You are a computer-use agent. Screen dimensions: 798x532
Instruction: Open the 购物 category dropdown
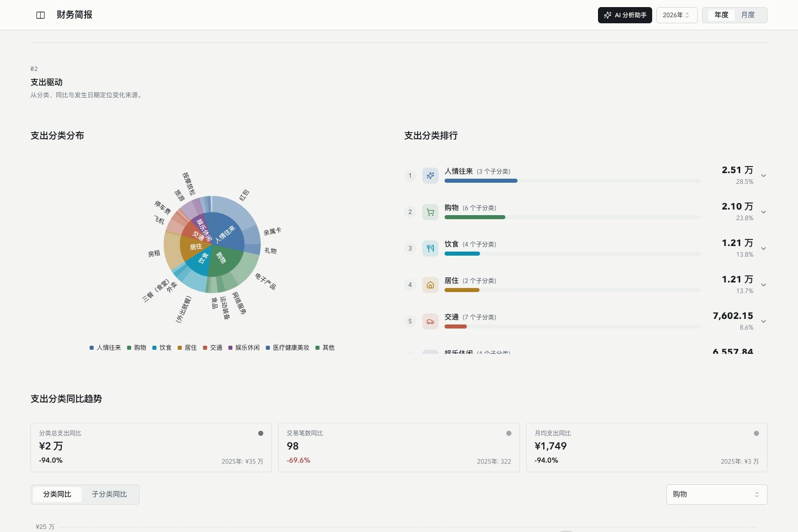pos(716,495)
